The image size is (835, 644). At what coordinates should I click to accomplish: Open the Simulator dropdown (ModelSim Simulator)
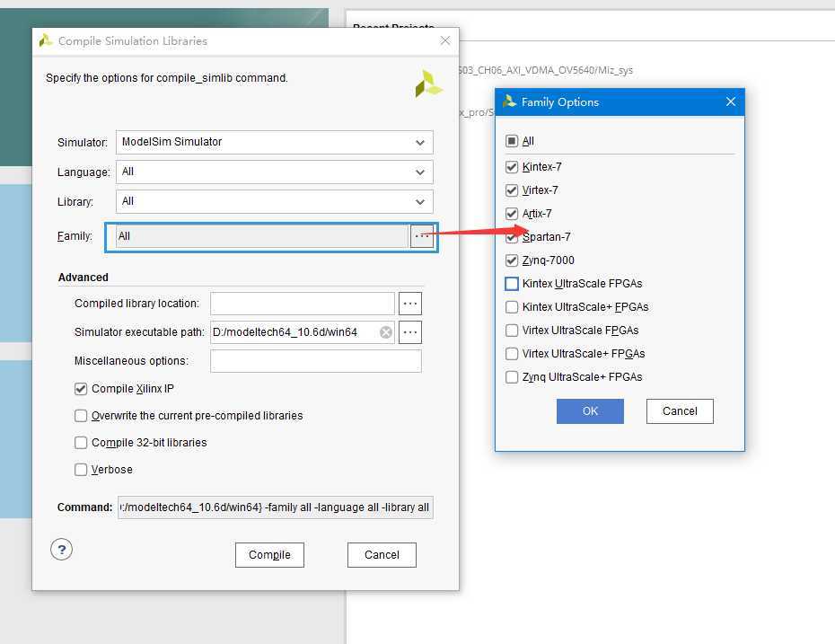(x=274, y=142)
